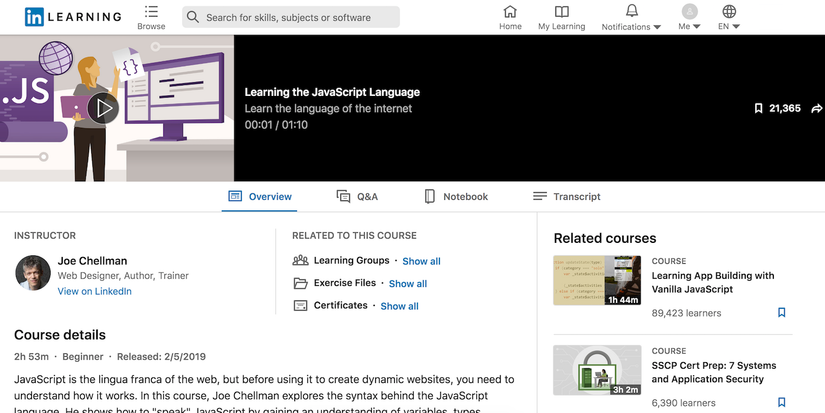Expand the Notifications dropdown arrow
Screen dimensions: 825x413
pyautogui.click(x=657, y=27)
